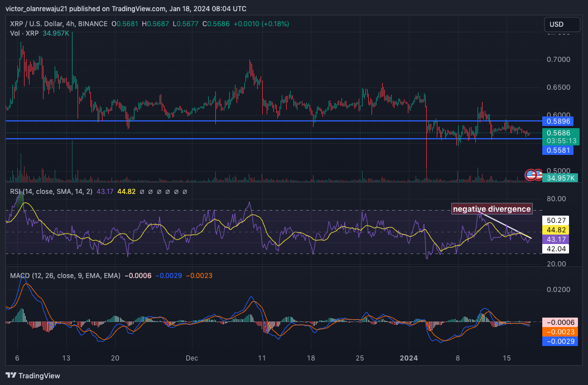Viewport: 588px width, 385px height.
Task: Click the 'victor_olanrewaju21 published on TradingView.com' header text
Action: pos(85,8)
